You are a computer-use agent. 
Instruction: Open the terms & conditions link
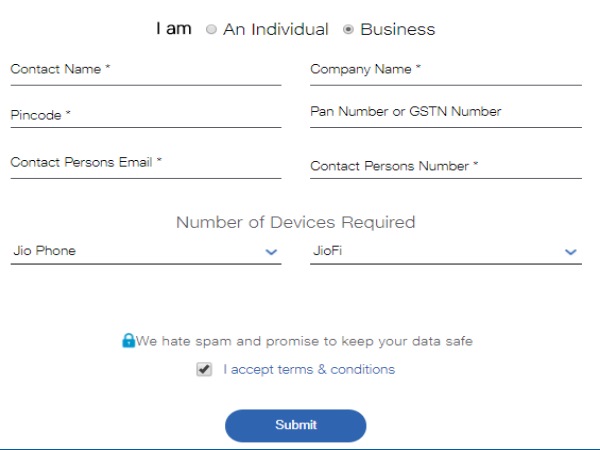point(343,369)
